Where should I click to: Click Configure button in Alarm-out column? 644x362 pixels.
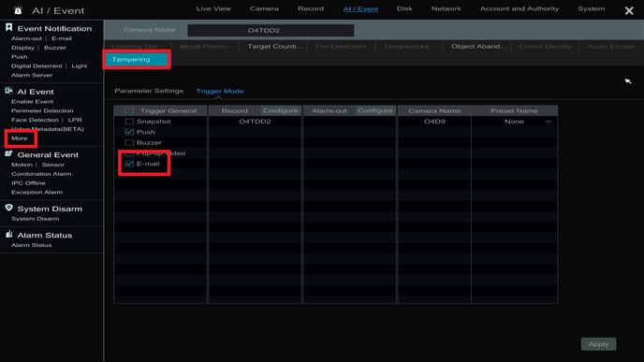375,110
